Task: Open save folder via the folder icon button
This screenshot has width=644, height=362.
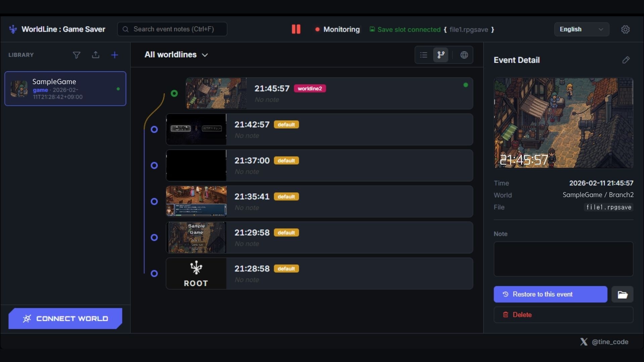Action: coord(622,295)
